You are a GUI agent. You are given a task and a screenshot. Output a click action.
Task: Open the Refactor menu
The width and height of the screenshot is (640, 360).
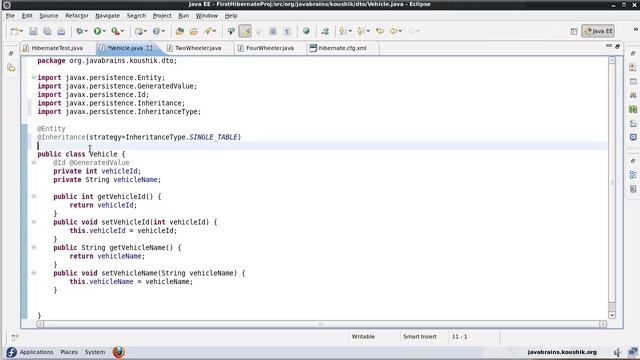coord(77,16)
